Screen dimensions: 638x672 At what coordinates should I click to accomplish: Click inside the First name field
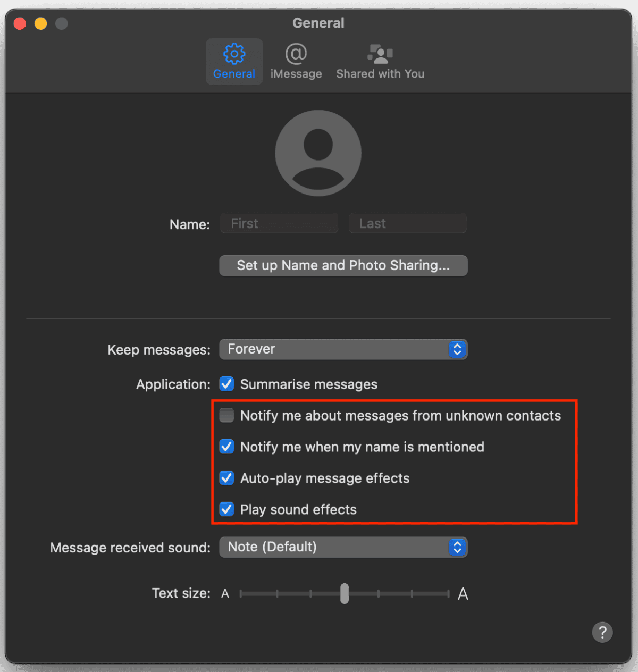(279, 223)
